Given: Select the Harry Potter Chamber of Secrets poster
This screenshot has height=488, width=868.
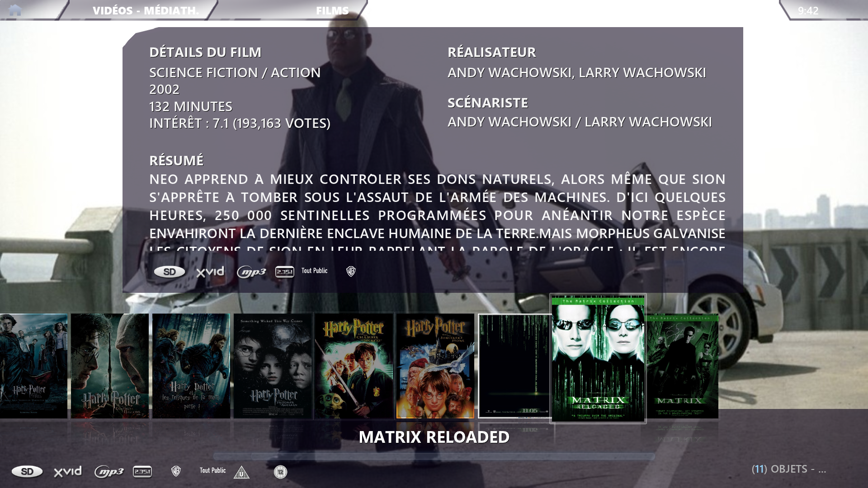Looking at the screenshot, I should [x=354, y=366].
